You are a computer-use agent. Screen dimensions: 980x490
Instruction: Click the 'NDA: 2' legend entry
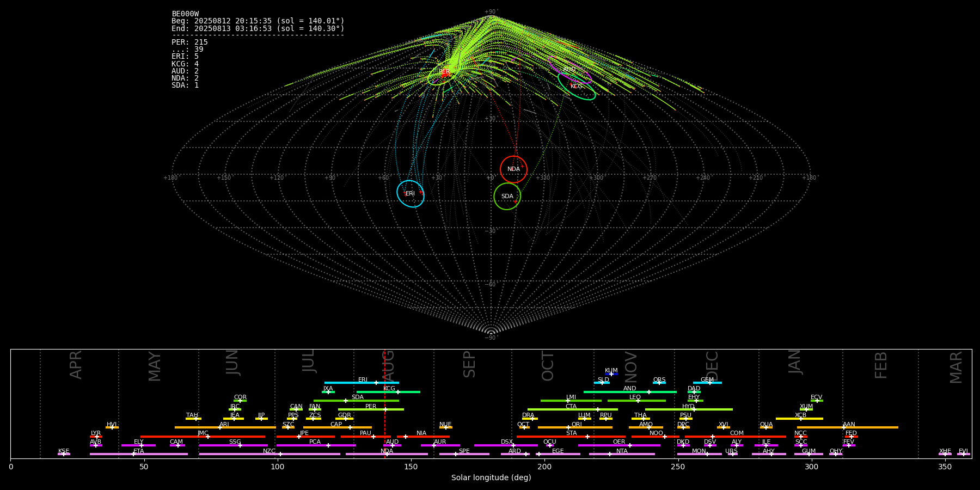[185, 78]
